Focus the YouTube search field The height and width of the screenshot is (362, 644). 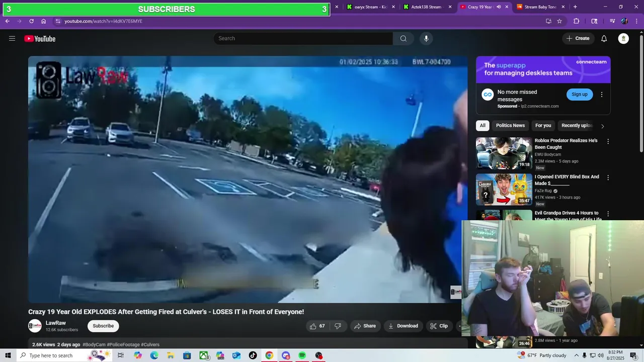[x=303, y=39]
